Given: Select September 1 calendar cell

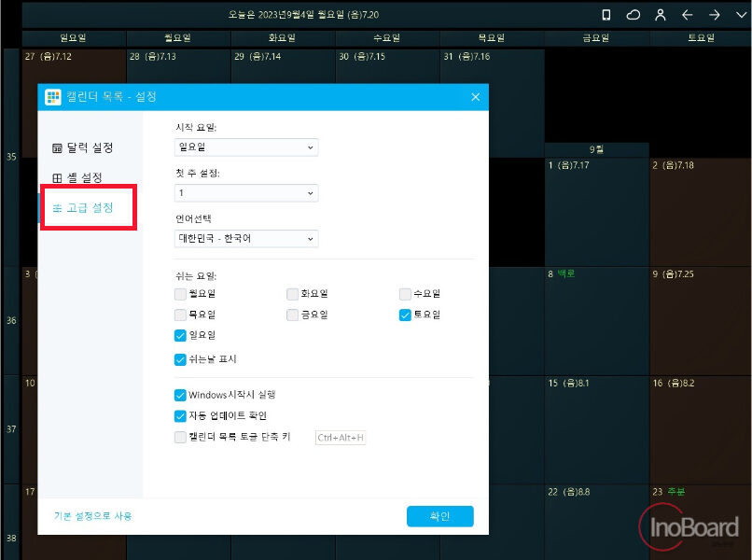Looking at the screenshot, I should 596,212.
